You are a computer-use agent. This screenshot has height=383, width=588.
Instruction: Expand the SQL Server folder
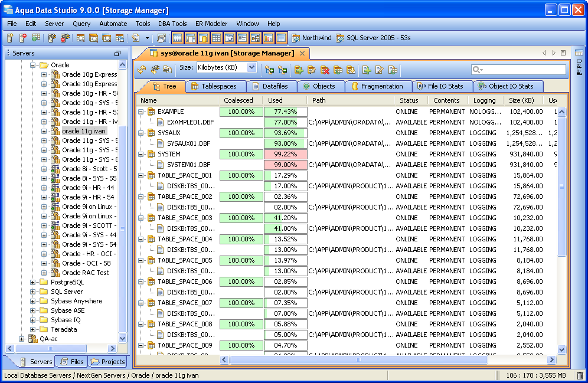tap(32, 292)
